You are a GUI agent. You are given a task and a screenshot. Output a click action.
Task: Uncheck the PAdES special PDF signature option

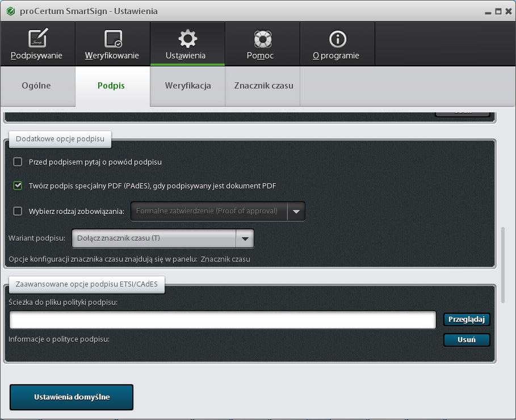18,186
